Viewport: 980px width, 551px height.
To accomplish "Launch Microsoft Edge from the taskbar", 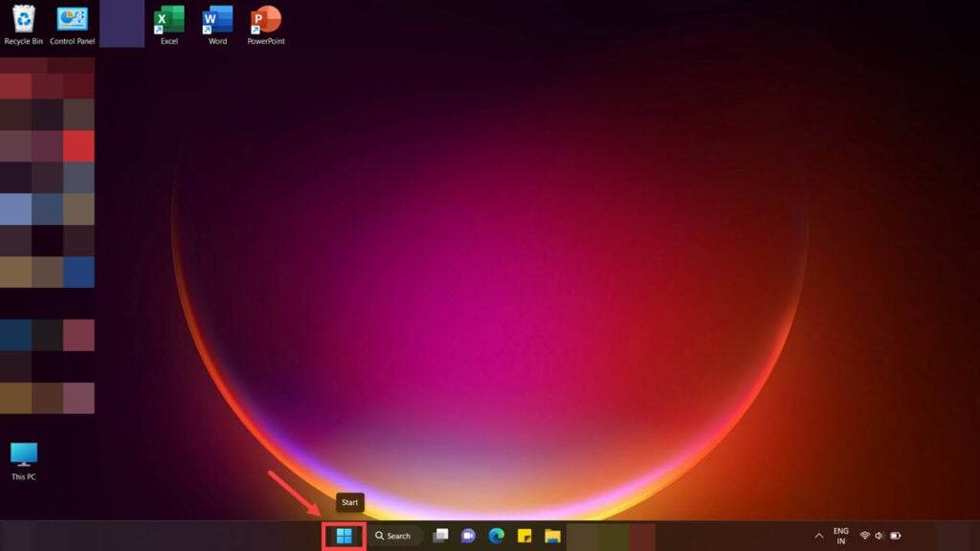I will coord(497,536).
